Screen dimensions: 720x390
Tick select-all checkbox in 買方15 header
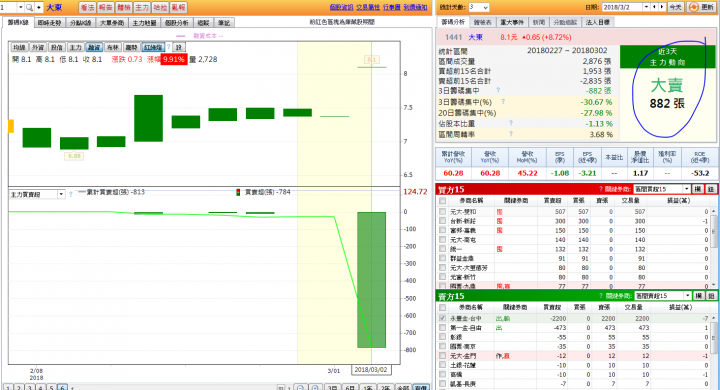pos(442,201)
